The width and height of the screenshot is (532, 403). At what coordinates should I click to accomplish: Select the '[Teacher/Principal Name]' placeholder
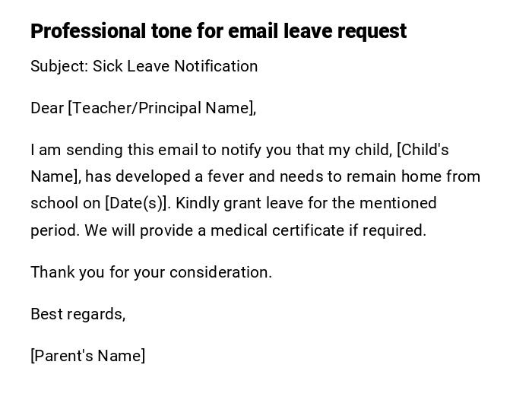tap(161, 108)
